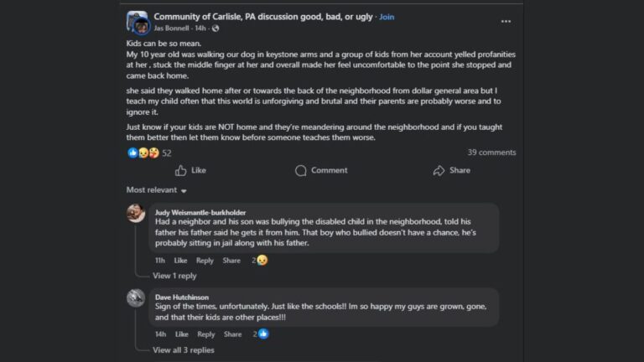Open the 39 comments link
Screen dimensions: 644x362
point(491,153)
